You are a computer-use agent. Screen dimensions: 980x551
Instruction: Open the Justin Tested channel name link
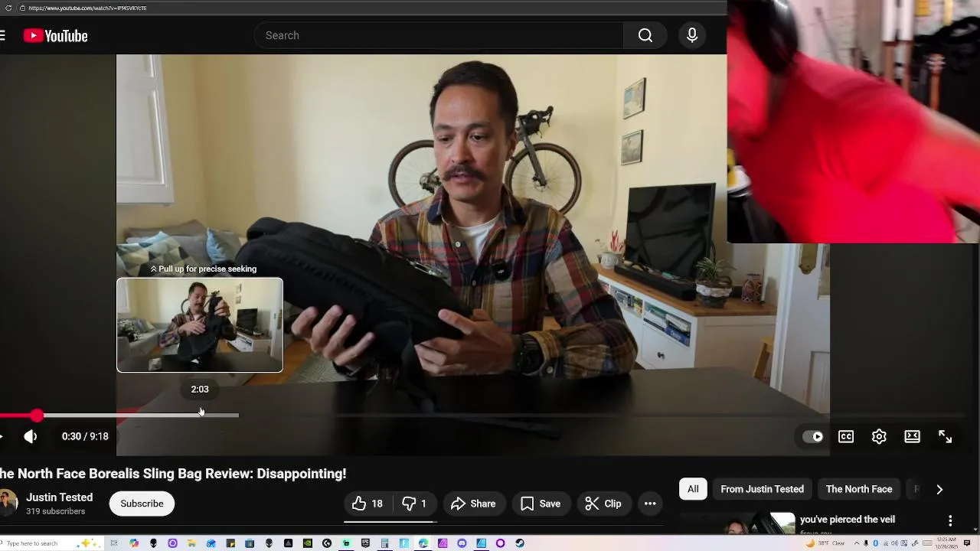(60, 497)
